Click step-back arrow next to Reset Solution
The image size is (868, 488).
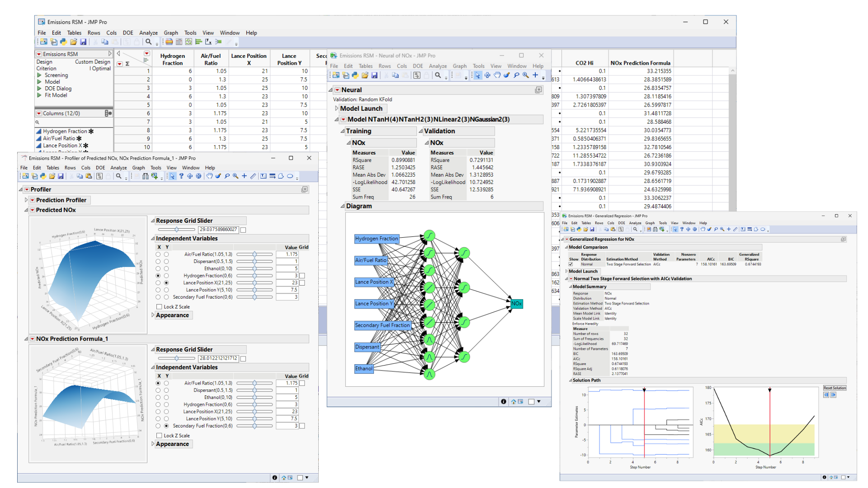(826, 395)
